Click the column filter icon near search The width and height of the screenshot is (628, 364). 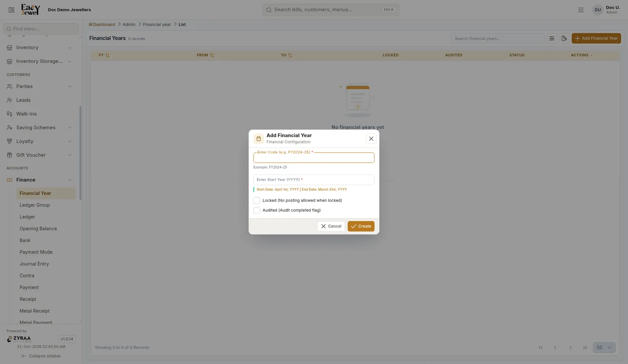(x=552, y=38)
